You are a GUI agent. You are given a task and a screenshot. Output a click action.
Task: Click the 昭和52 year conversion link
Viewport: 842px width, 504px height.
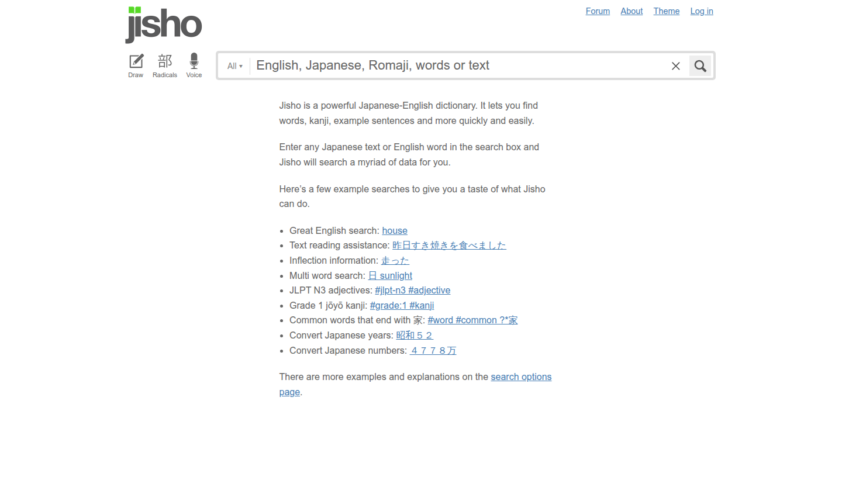(414, 336)
